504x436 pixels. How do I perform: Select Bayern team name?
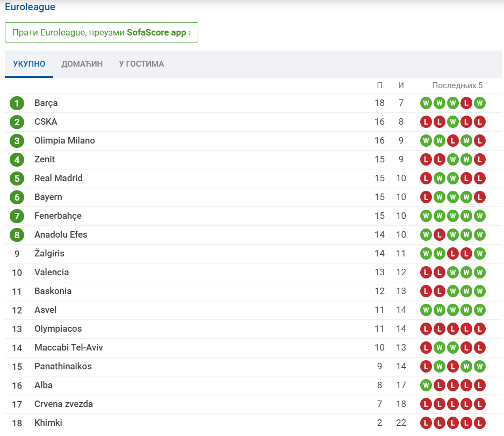pos(48,197)
